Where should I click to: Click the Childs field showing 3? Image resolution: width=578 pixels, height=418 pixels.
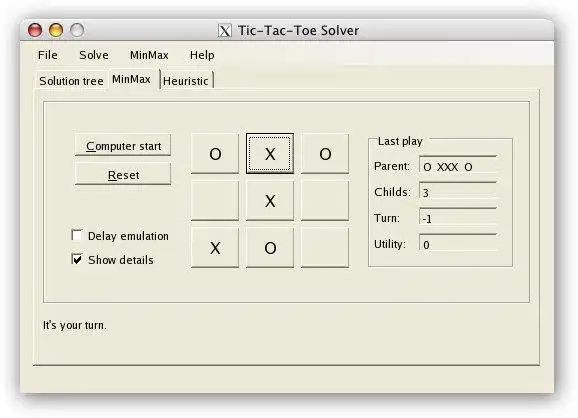click(458, 190)
